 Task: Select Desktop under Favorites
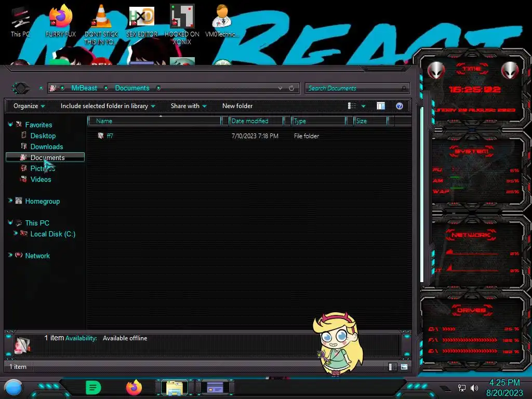[43, 136]
